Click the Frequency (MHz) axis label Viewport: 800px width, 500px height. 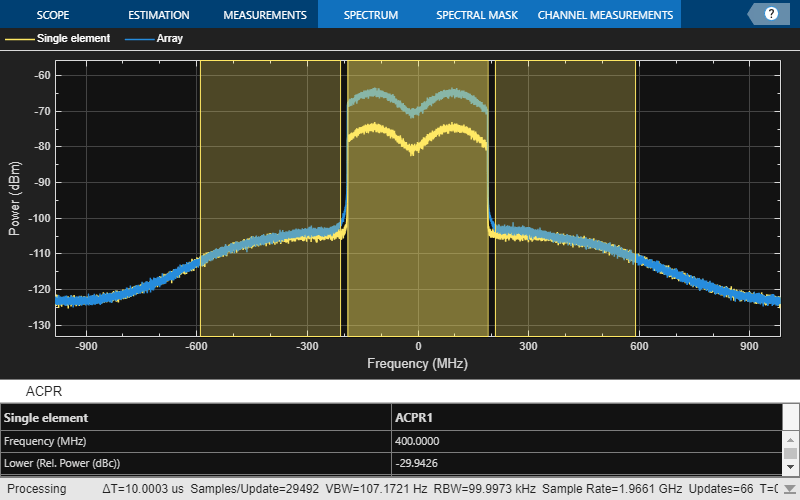coord(417,363)
